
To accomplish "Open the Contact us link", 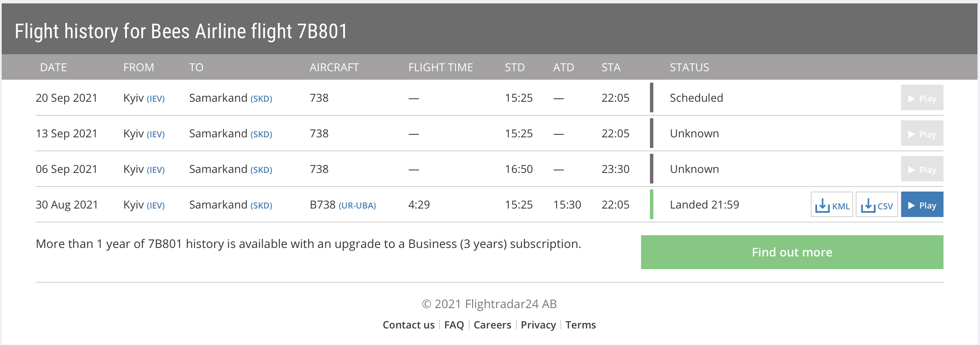I will [409, 325].
